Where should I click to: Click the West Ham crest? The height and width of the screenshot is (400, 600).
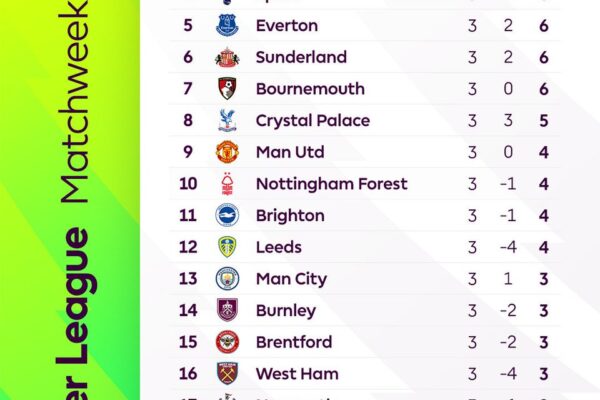(x=228, y=373)
